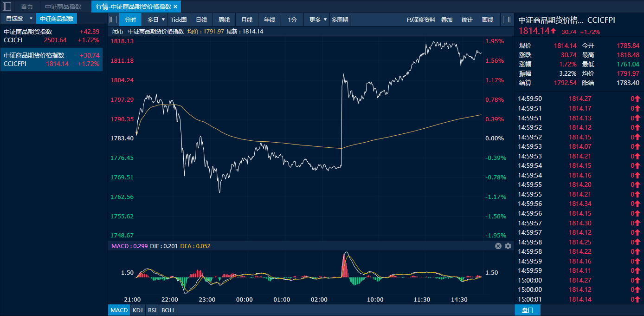Screen dimensions: 644x316
Task: Click the 盘口 order book button
Action: 528,310
